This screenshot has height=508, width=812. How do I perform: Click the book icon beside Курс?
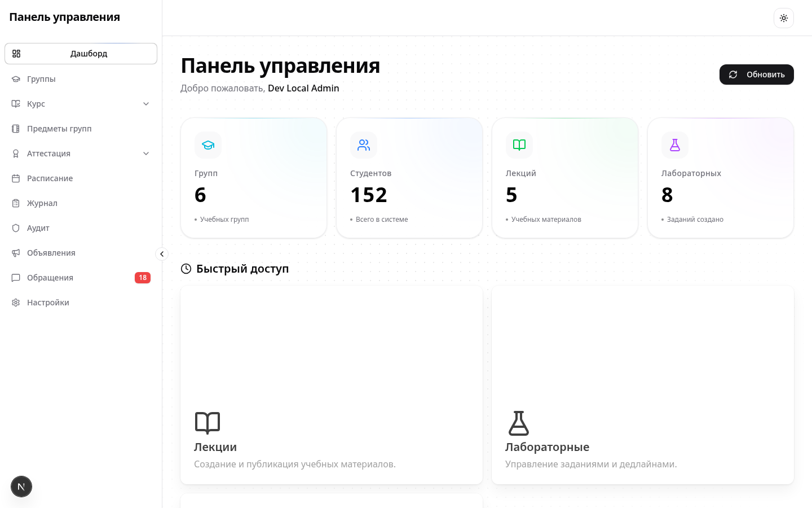16,104
